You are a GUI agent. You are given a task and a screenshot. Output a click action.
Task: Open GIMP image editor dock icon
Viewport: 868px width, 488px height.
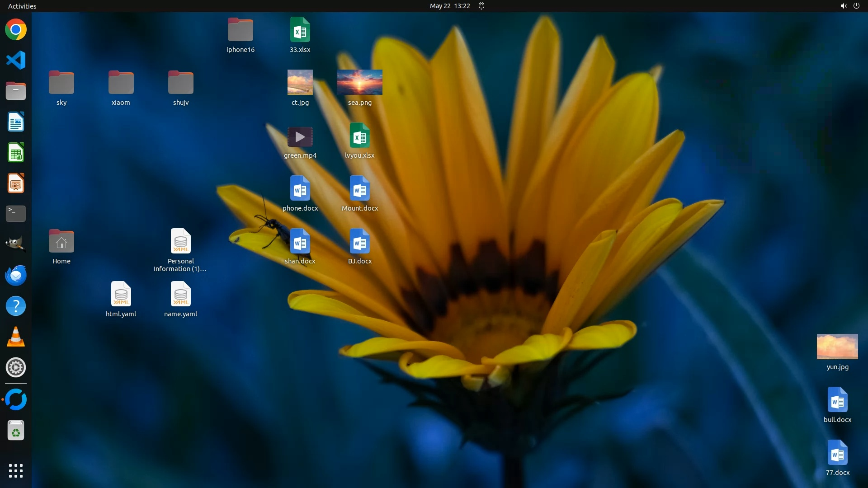16,244
